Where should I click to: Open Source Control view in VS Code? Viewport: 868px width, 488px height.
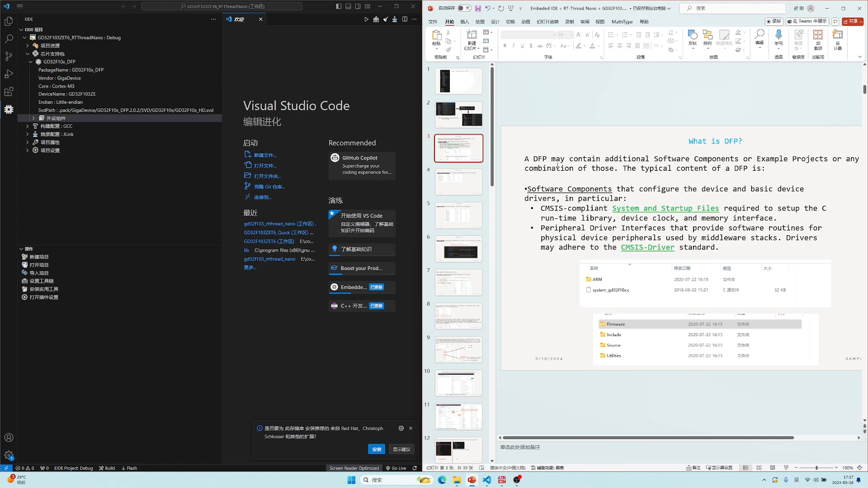tap(9, 56)
